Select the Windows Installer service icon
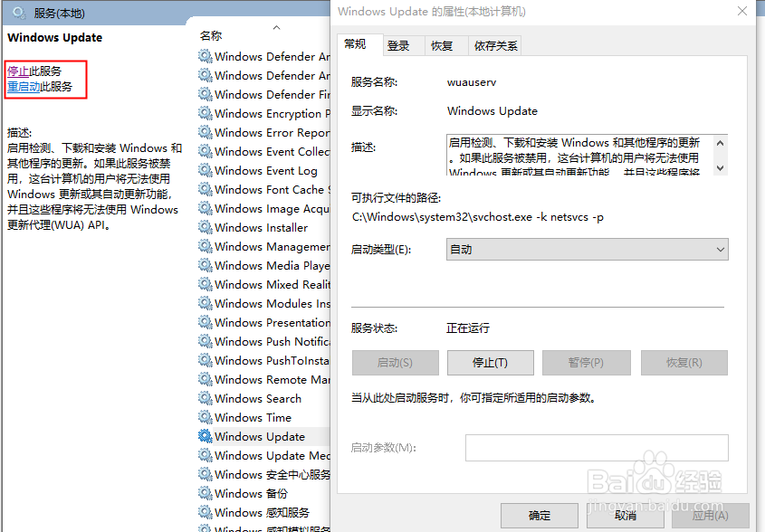Viewport: 765px width, 532px height. point(206,227)
